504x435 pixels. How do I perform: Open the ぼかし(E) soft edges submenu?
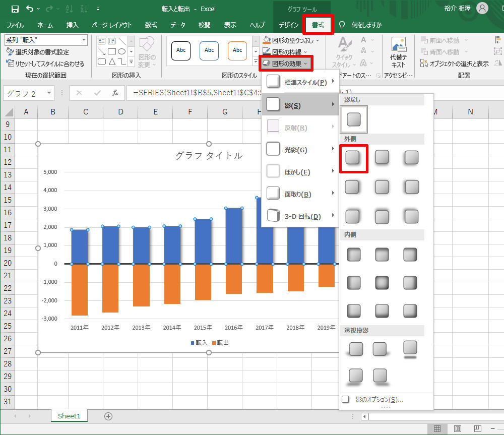coord(300,172)
